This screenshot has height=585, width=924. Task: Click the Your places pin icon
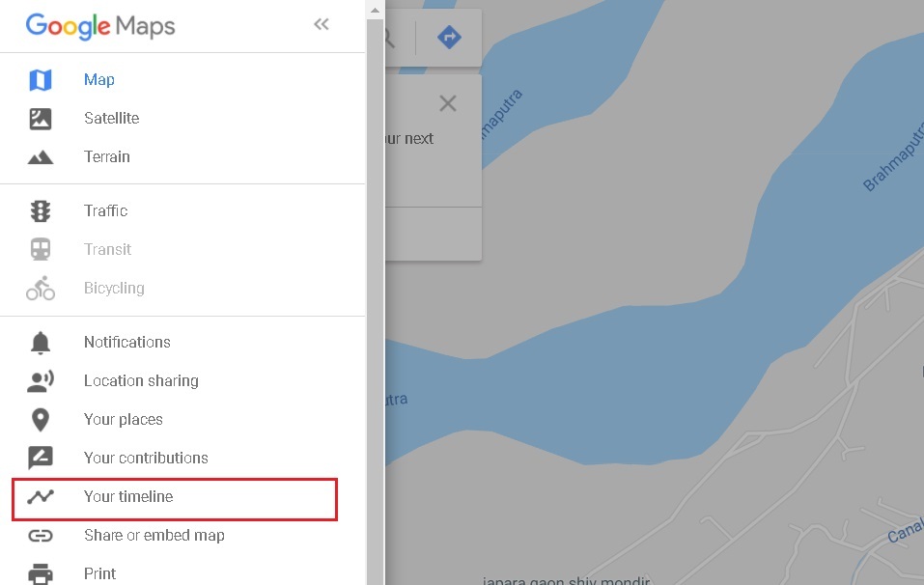pos(41,420)
